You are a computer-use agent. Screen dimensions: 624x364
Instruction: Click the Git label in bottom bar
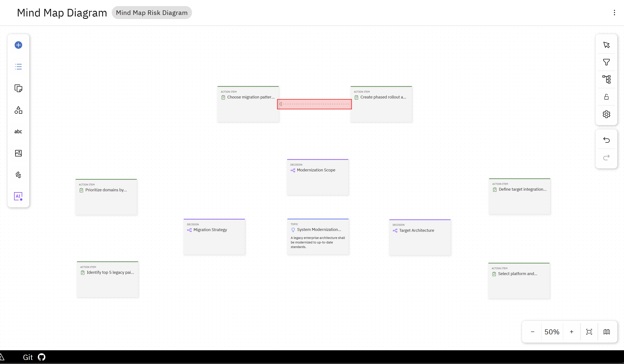point(28,357)
